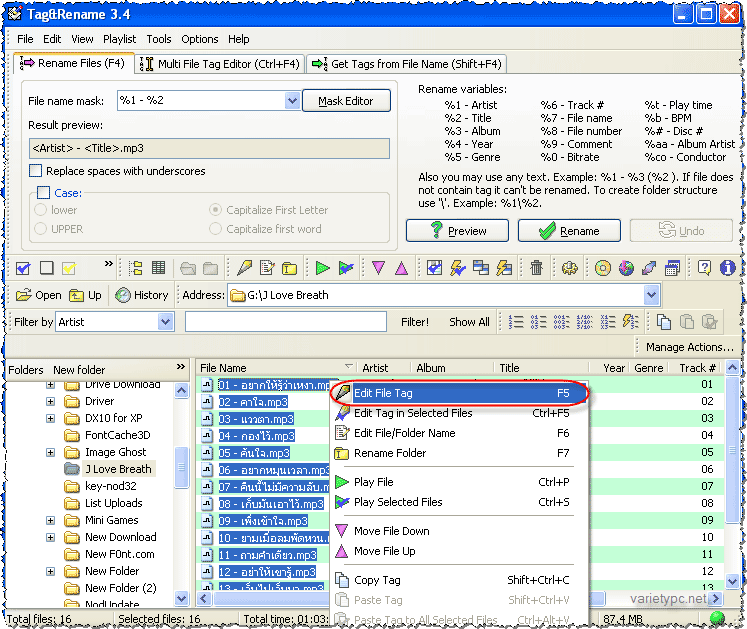Expand the New Download folder node
This screenshot has width=747, height=629.
click(x=50, y=538)
